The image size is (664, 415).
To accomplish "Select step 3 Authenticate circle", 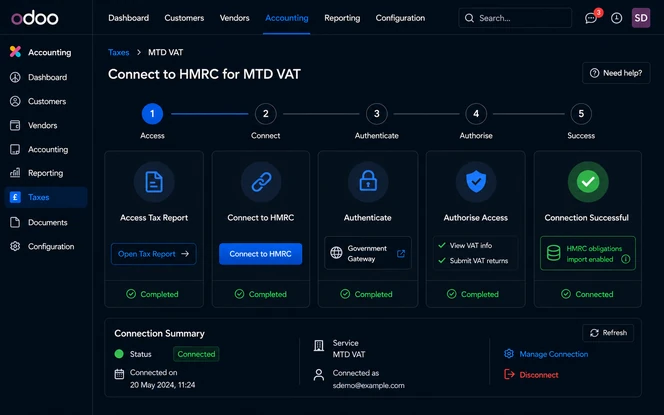I will coord(376,114).
